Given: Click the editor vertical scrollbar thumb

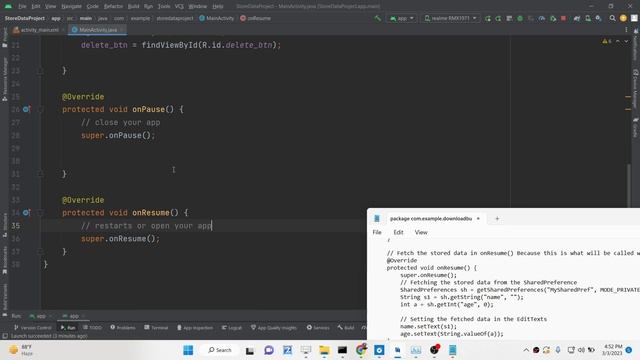Looking at the screenshot, I should coord(629,185).
